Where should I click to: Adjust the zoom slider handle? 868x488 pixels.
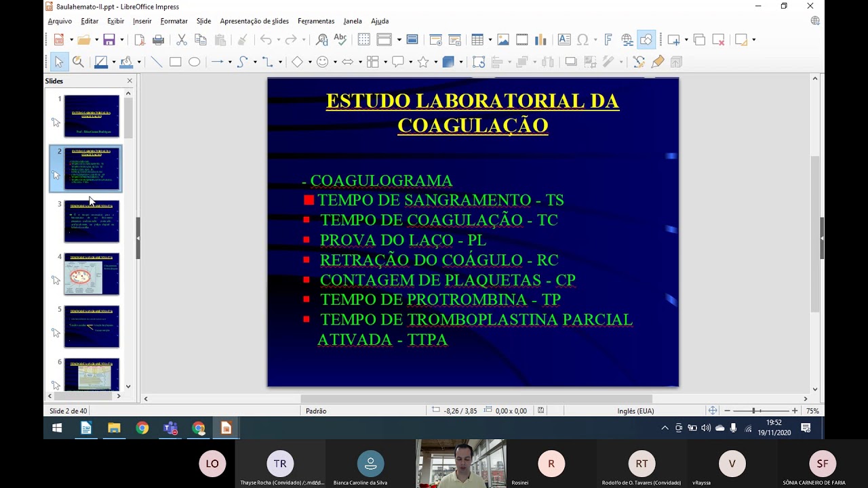click(x=754, y=411)
